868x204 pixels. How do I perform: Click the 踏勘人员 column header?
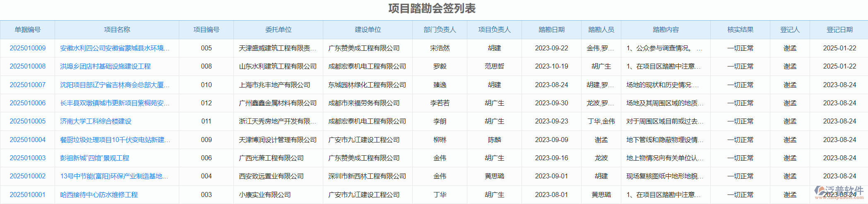point(601,30)
